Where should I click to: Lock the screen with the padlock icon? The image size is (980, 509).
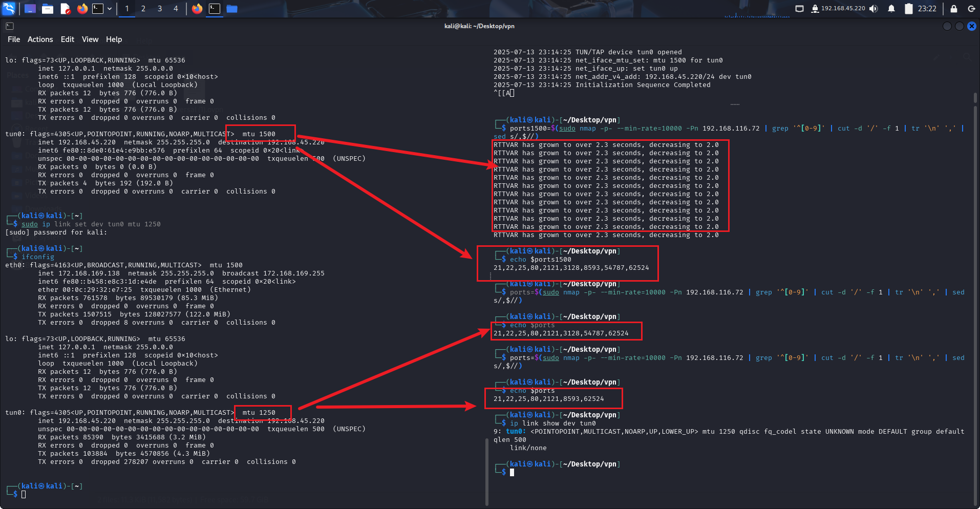coord(954,9)
